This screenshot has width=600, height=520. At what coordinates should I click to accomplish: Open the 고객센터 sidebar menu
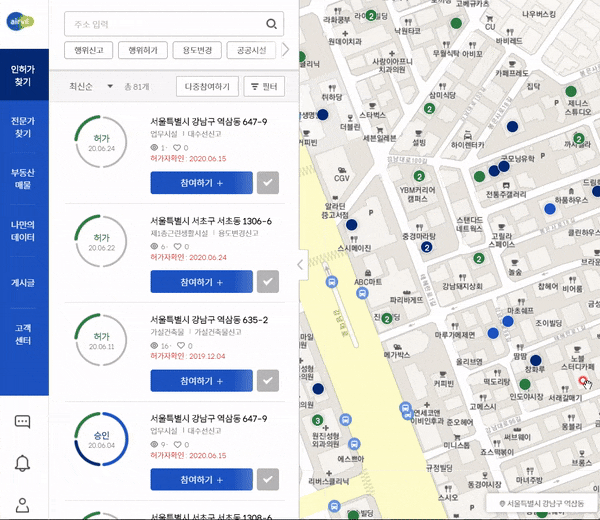pyautogui.click(x=23, y=334)
